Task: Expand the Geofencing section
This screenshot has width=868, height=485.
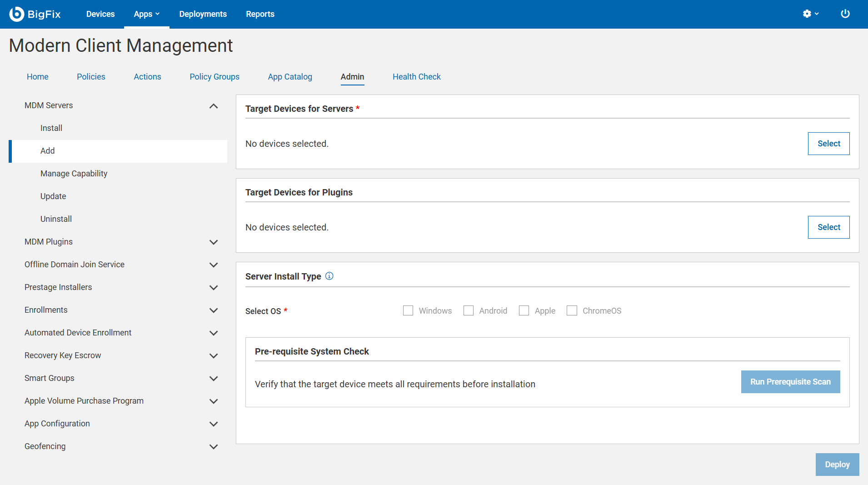Action: click(x=214, y=447)
